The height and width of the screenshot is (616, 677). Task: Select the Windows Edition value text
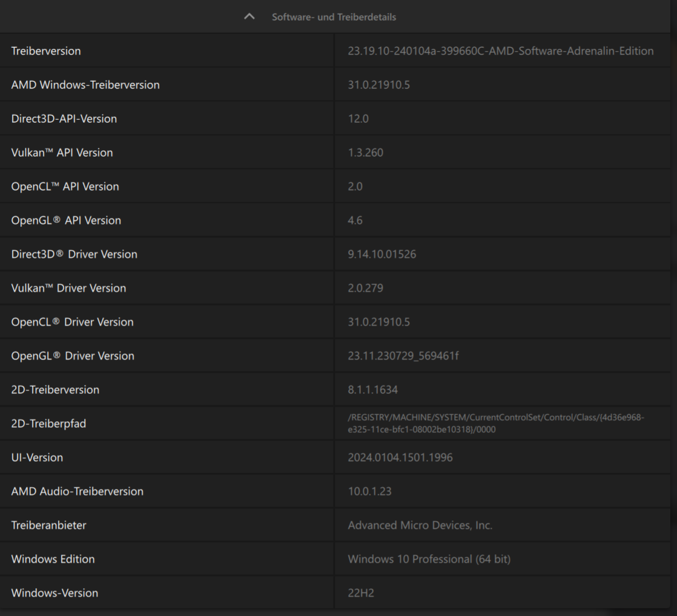pos(429,559)
